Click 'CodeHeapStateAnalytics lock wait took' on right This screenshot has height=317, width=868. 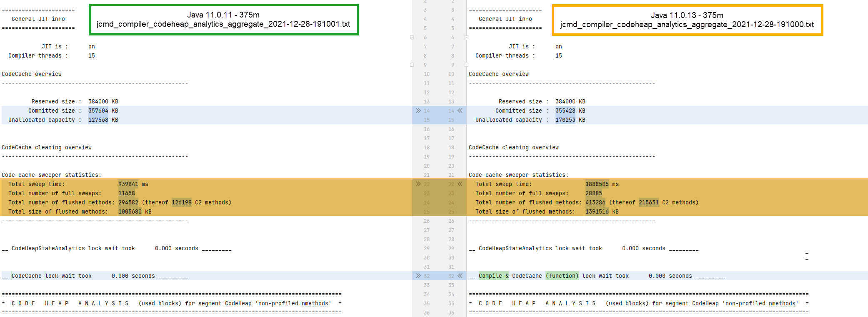point(540,248)
